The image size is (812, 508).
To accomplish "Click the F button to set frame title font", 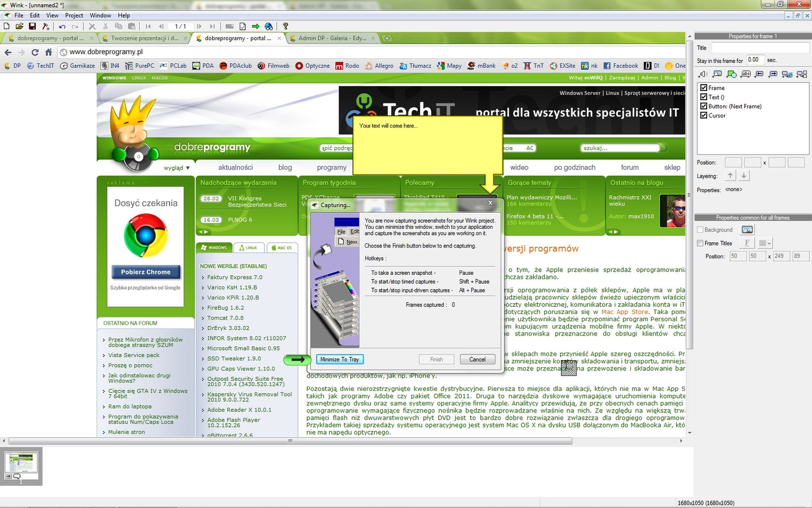I will [747, 243].
